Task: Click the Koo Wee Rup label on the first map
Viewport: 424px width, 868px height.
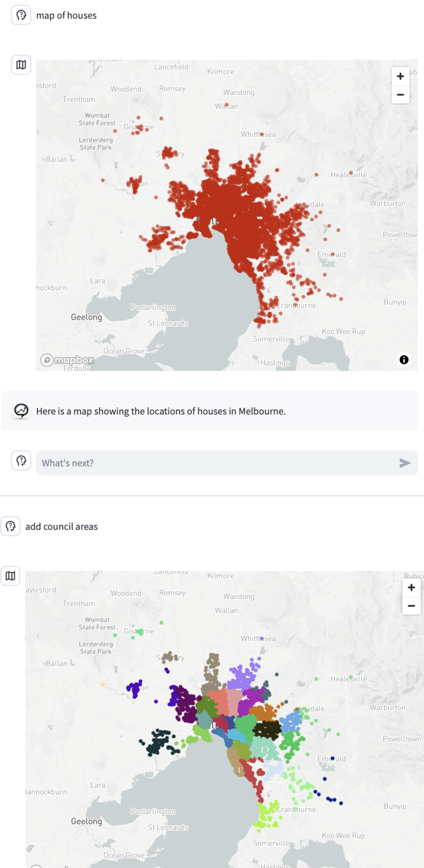Action: [x=343, y=331]
